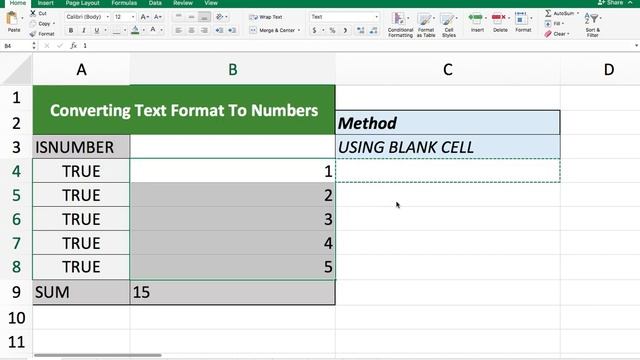Select the SUM result cell 15
The width and height of the screenshot is (640, 360).
tap(233, 292)
